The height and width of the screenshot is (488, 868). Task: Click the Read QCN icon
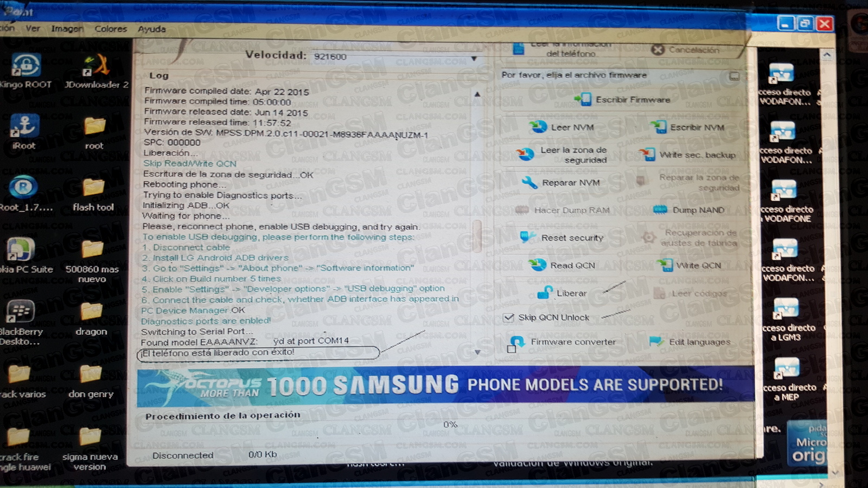pos(538,265)
